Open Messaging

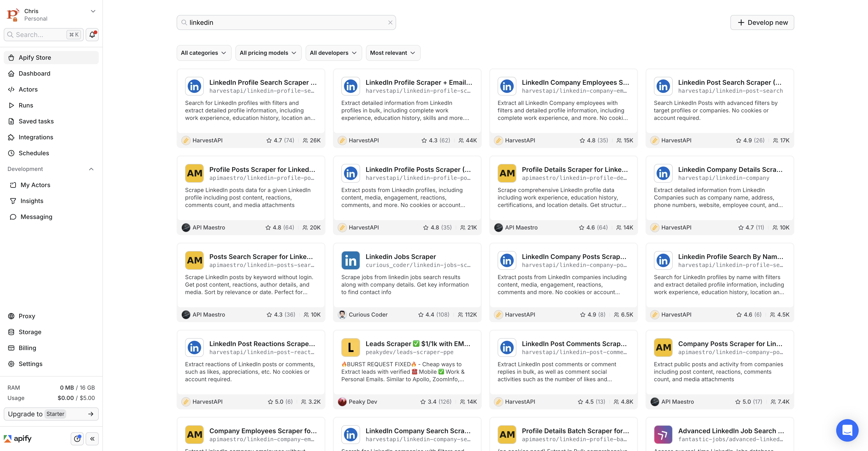pyautogui.click(x=51, y=217)
